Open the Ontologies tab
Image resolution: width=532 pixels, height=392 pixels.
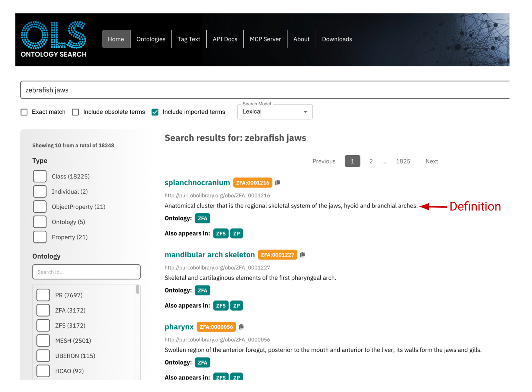(151, 39)
